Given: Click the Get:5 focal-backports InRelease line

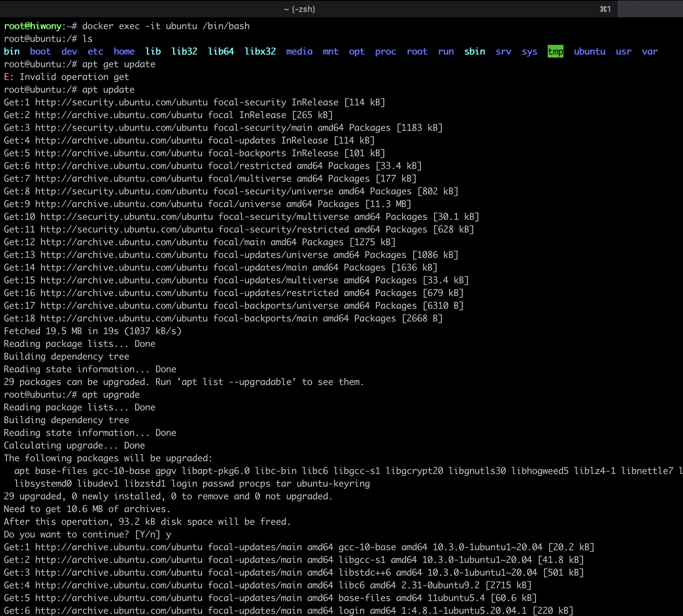Looking at the screenshot, I should 194,153.
